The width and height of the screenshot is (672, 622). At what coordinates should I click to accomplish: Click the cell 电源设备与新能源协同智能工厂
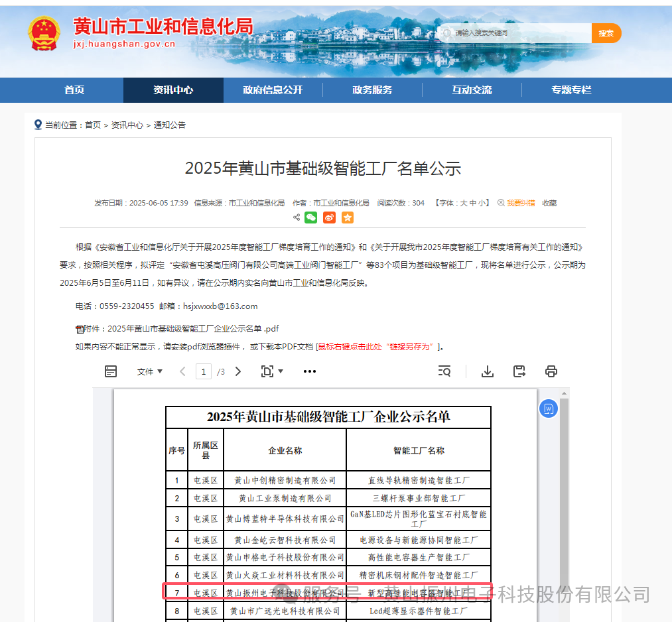419,540
